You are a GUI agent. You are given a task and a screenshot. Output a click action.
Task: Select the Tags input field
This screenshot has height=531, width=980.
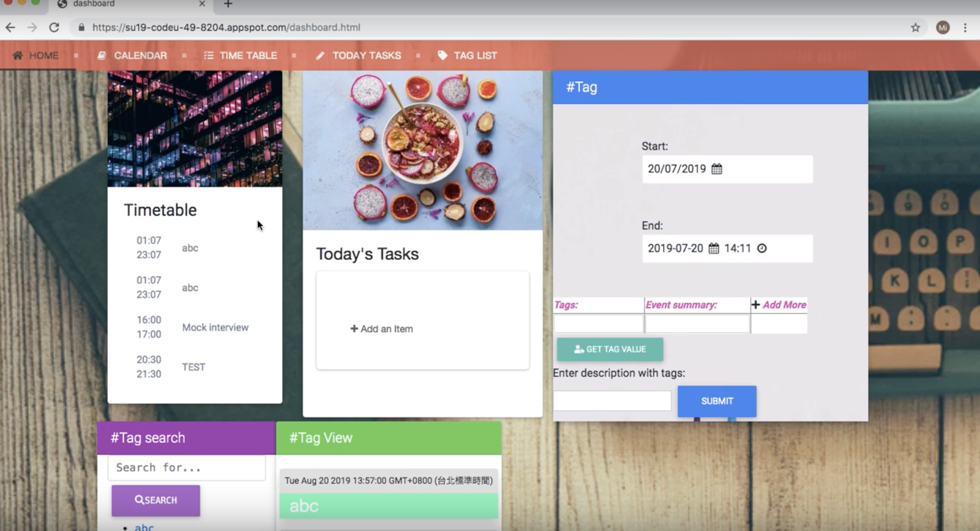pos(597,323)
